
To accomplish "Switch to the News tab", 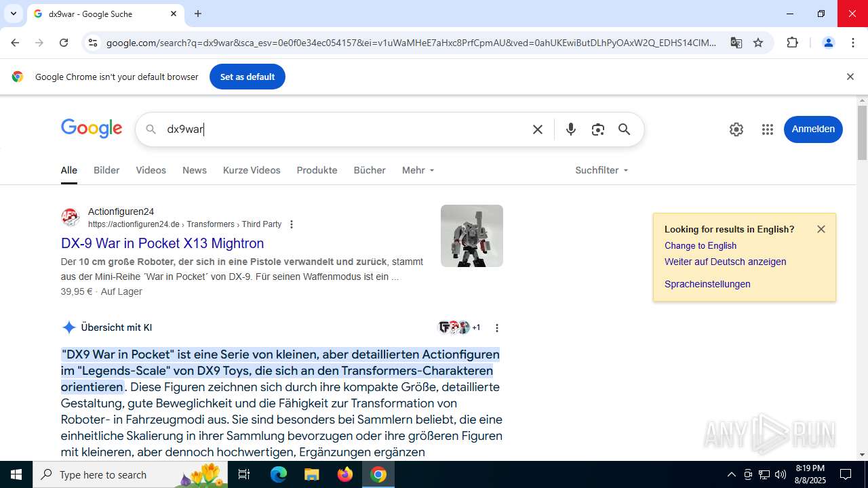I will coord(195,170).
